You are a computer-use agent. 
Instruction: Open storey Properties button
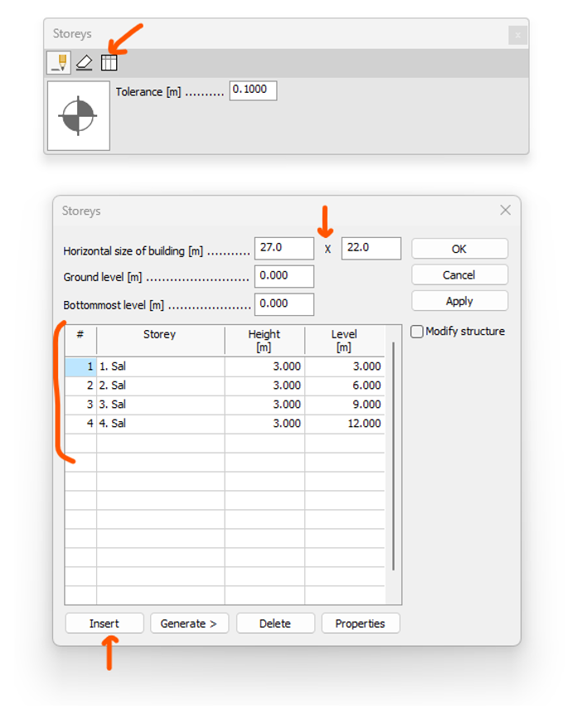point(361,624)
